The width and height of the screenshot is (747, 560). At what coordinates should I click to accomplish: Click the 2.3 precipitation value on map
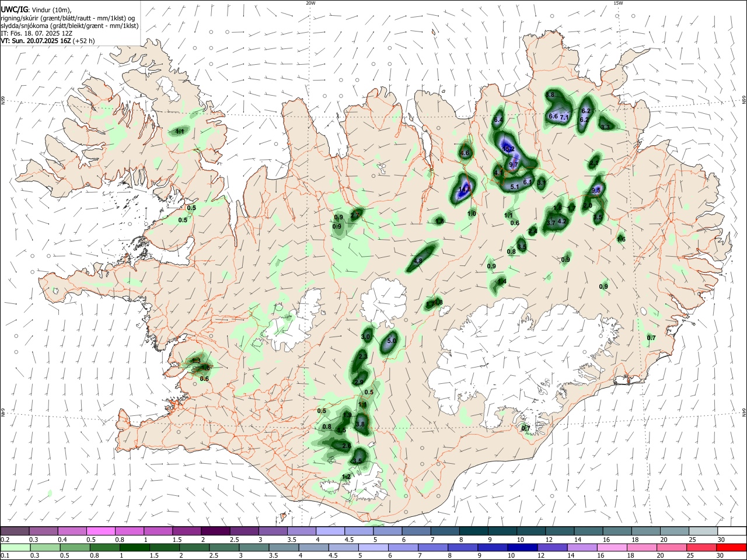[362, 356]
